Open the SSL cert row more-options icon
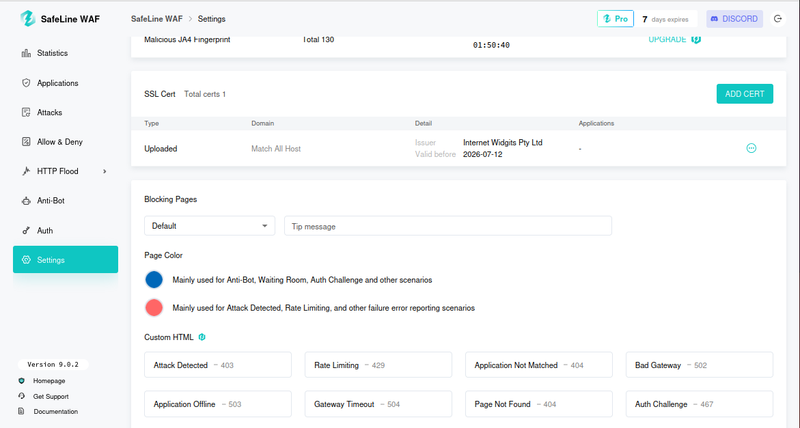The width and height of the screenshot is (800, 428). pyautogui.click(x=751, y=148)
